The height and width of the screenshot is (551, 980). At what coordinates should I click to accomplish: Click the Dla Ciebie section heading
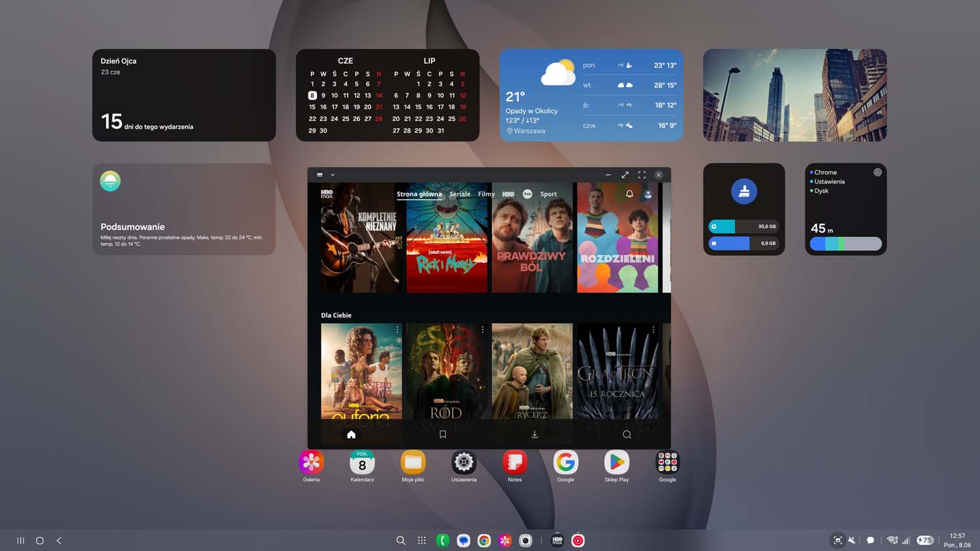[x=336, y=315]
